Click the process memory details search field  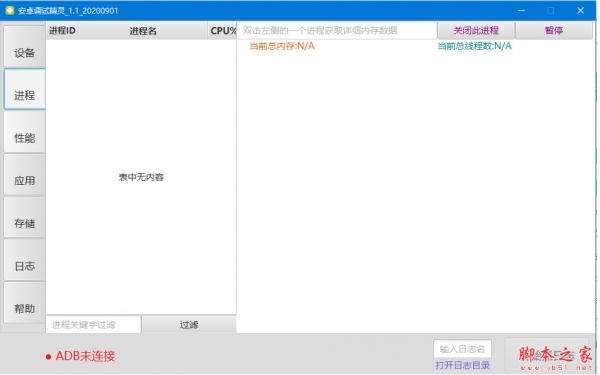click(338, 30)
